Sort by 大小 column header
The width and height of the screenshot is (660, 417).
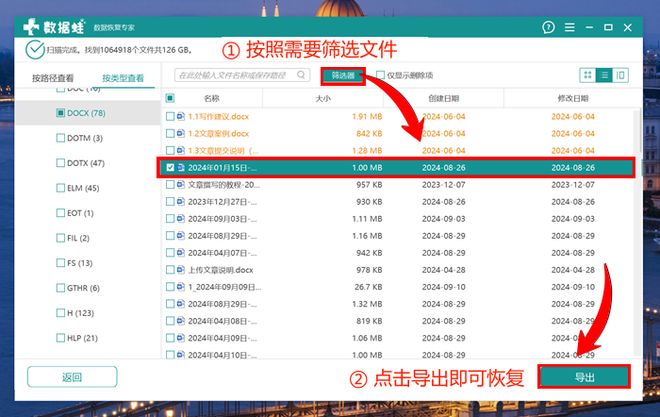pos(323,98)
